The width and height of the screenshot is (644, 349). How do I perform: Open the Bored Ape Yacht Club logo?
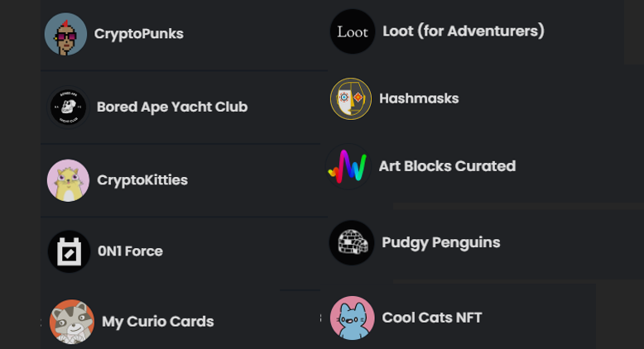(68, 107)
